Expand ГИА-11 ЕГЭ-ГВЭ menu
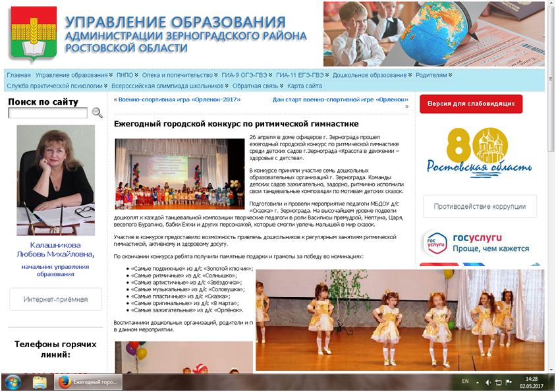The width and height of the screenshot is (556, 392). (x=302, y=75)
